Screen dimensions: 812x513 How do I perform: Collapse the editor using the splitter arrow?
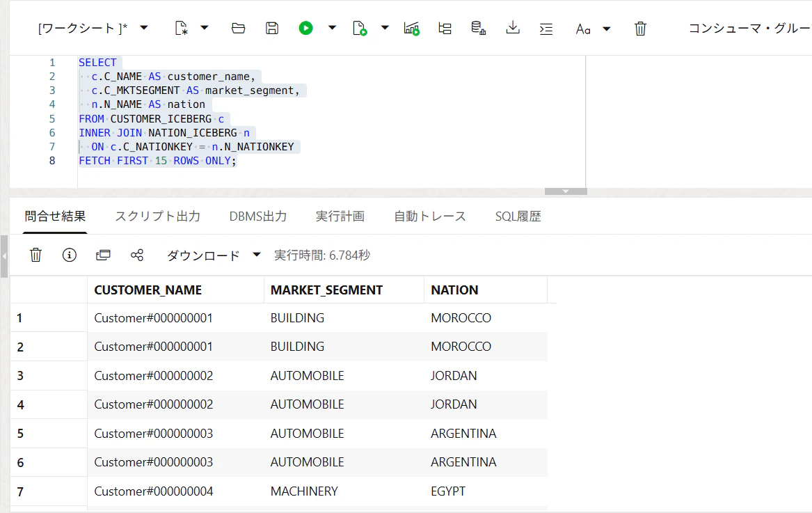(566, 191)
